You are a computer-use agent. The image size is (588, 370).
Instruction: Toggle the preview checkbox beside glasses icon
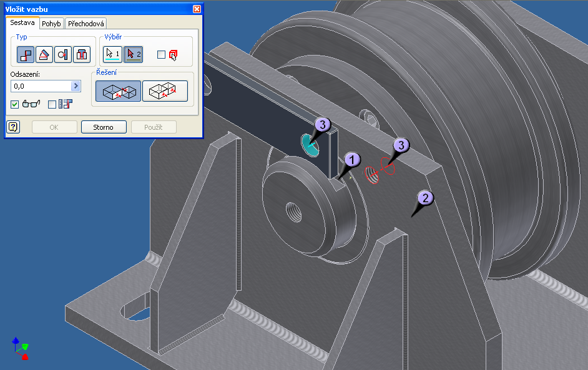[x=15, y=104]
